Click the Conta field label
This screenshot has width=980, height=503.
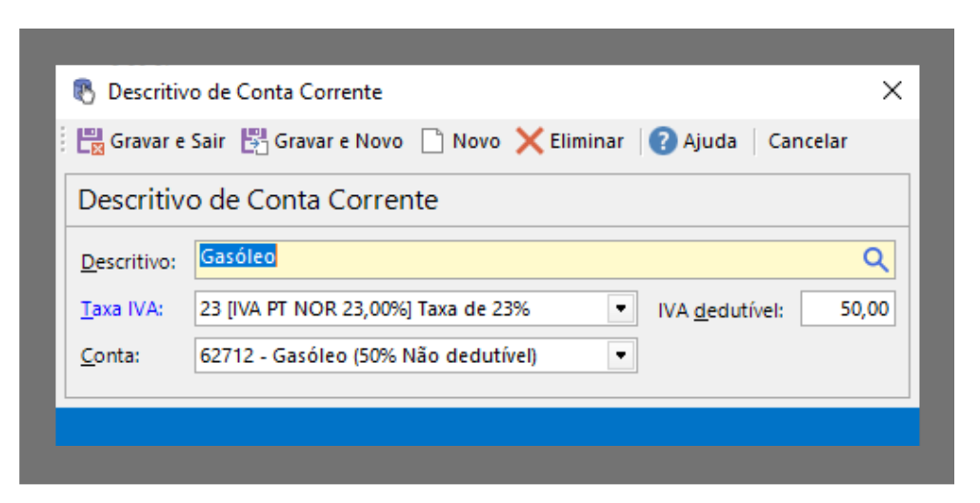pos(110,356)
